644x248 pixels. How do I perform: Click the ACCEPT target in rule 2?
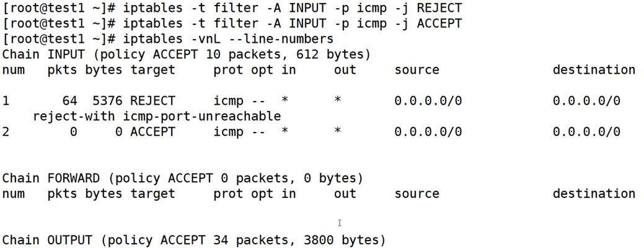(x=152, y=132)
